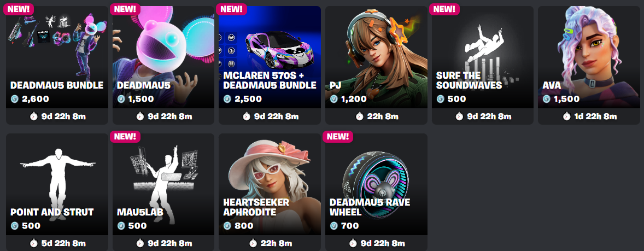
Task: Click the timer icon under Ava card
Action: pyautogui.click(x=566, y=116)
